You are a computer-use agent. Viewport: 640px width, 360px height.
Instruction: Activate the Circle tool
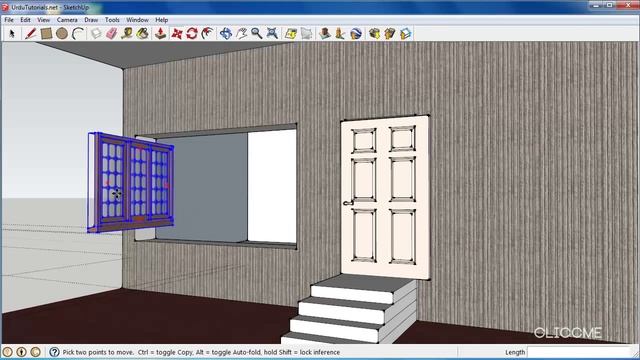point(62,33)
